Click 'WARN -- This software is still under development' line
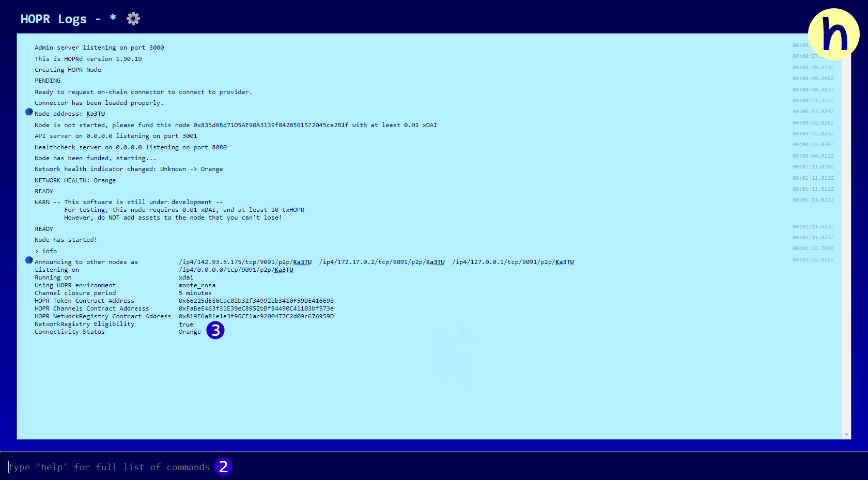This screenshot has height=480, width=868. point(129,202)
